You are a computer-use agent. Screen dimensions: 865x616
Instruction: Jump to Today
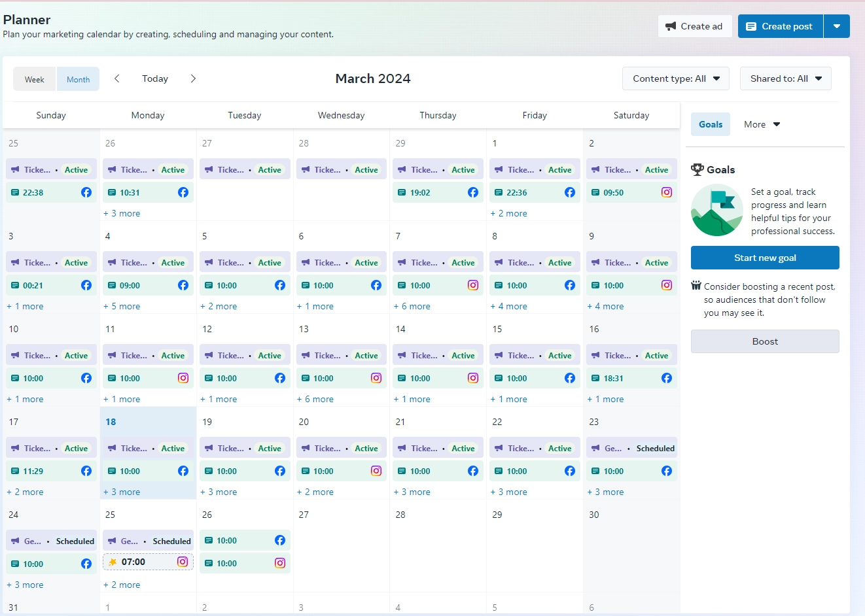155,78
